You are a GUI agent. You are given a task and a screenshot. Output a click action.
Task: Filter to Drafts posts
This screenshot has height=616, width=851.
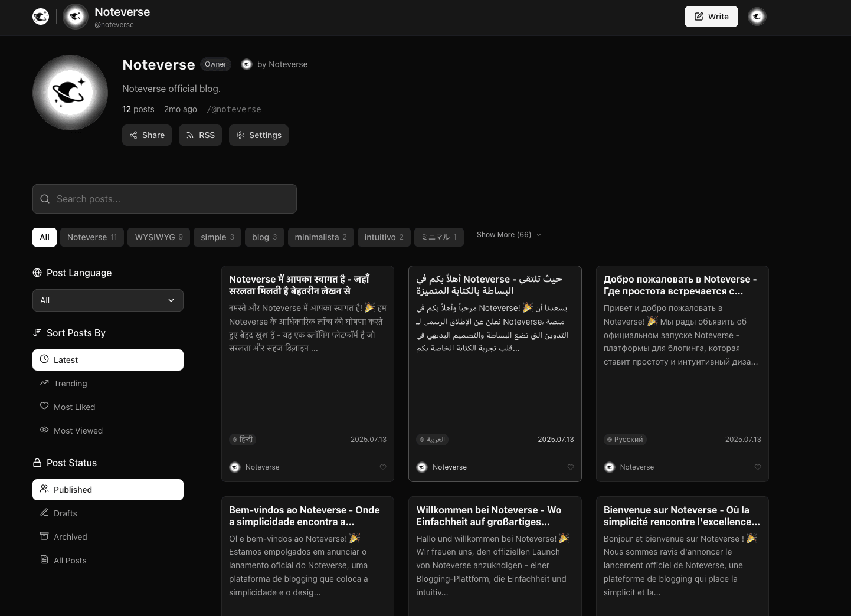pos(108,513)
